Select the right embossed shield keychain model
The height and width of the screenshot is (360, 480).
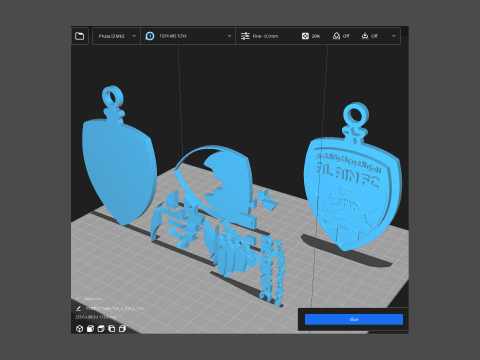tap(353, 187)
